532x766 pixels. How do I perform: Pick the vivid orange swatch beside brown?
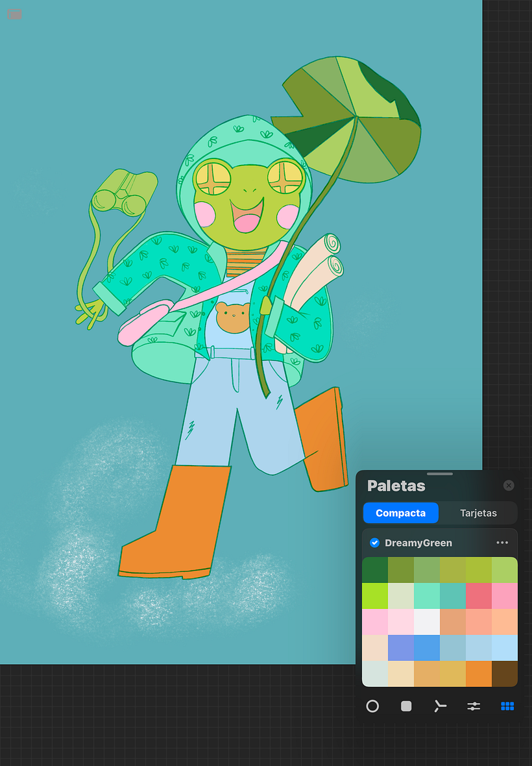pos(479,674)
